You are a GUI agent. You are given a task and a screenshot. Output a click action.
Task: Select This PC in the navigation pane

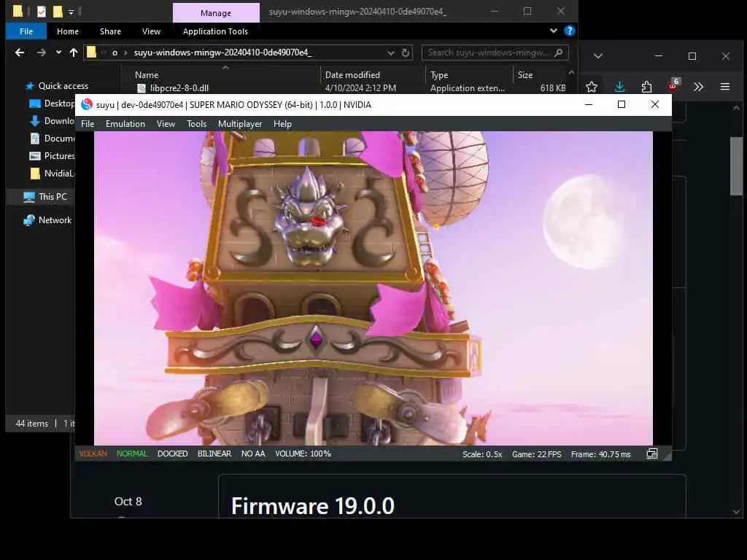46,197
